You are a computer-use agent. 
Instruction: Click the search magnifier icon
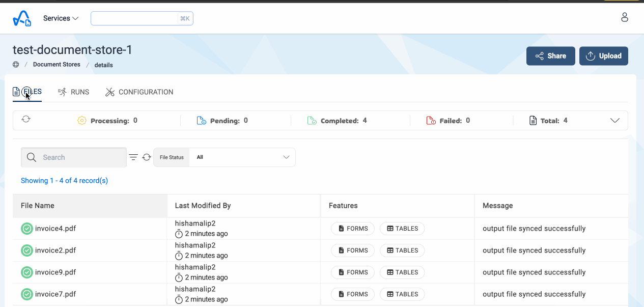[x=32, y=157]
